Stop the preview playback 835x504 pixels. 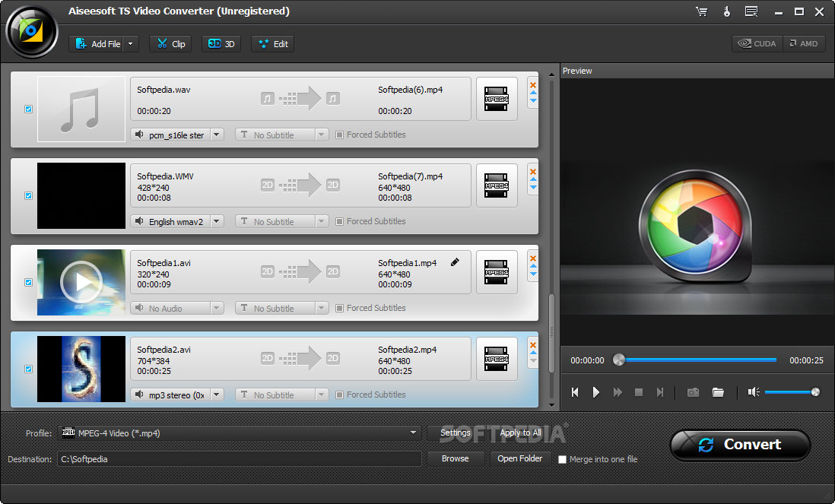639,392
